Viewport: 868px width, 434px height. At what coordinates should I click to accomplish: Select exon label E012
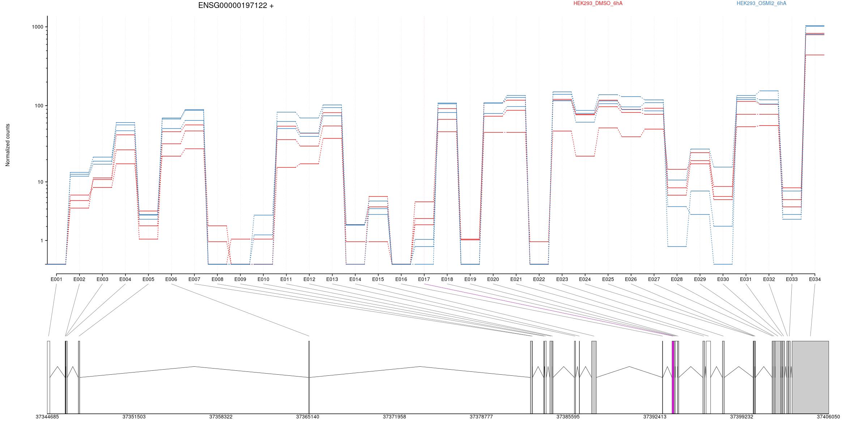309,279
